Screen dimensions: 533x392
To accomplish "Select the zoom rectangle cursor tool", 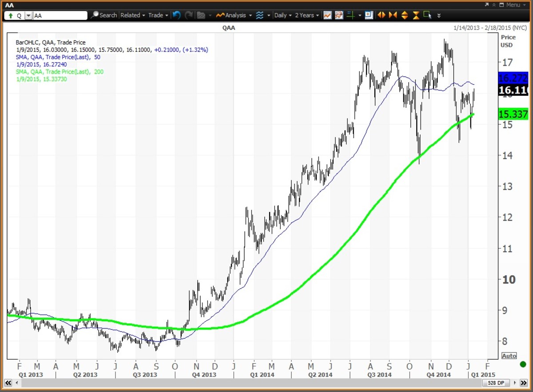I will pyautogui.click(x=427, y=15).
